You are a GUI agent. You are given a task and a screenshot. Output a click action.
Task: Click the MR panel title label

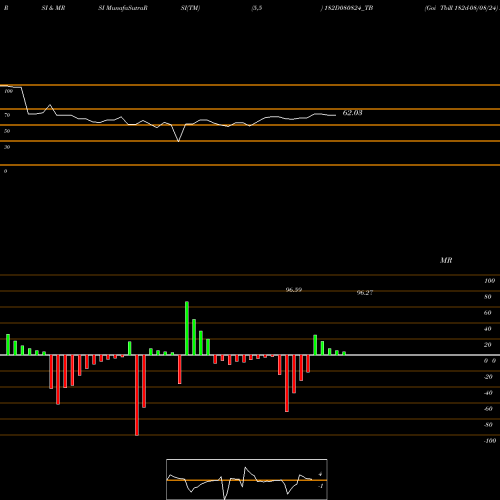(x=446, y=260)
